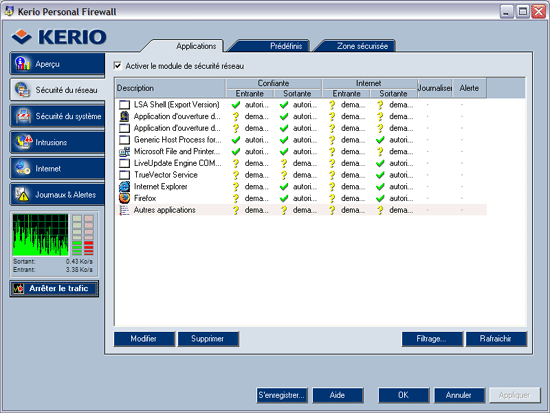The height and width of the screenshot is (413, 550).
Task: Open the Internet section
Action: [x=57, y=168]
